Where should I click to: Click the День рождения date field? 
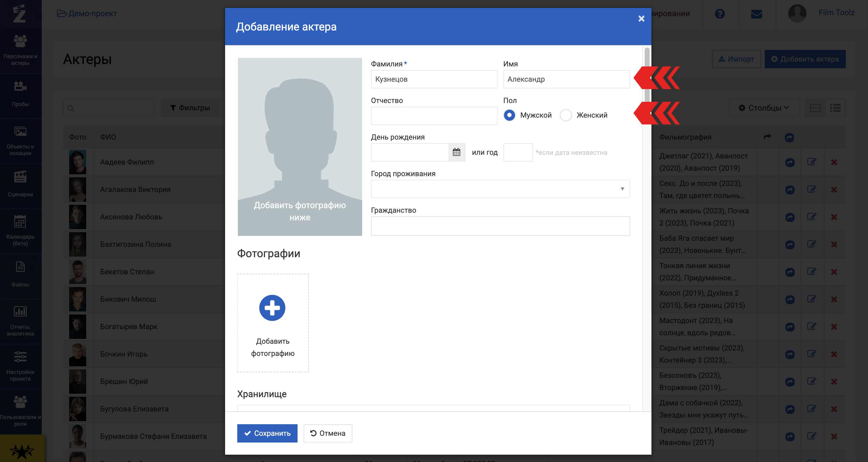coord(410,152)
